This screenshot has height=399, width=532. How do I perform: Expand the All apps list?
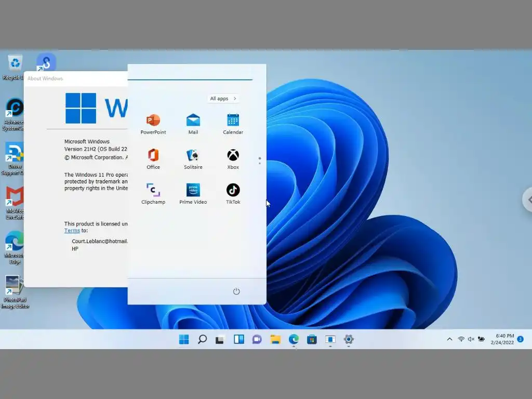coord(223,98)
